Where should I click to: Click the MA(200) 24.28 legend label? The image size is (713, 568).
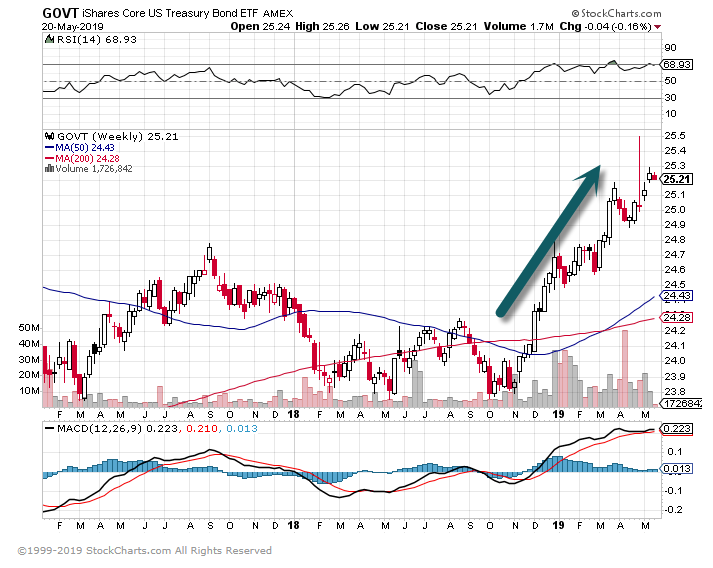[87, 158]
